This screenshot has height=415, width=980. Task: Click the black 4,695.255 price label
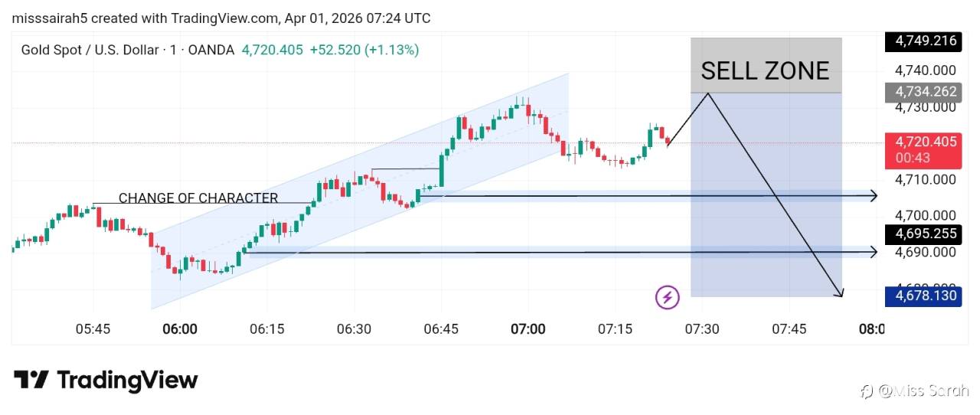923,234
